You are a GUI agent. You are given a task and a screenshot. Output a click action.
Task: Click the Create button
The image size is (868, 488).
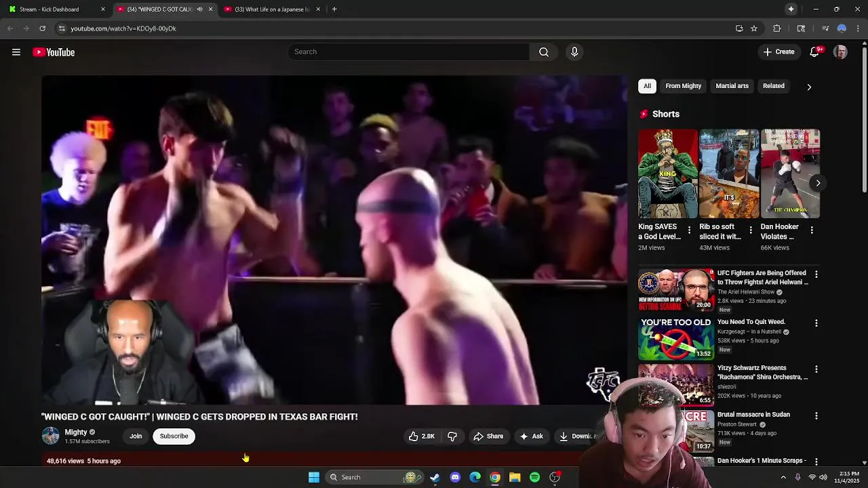coord(778,52)
